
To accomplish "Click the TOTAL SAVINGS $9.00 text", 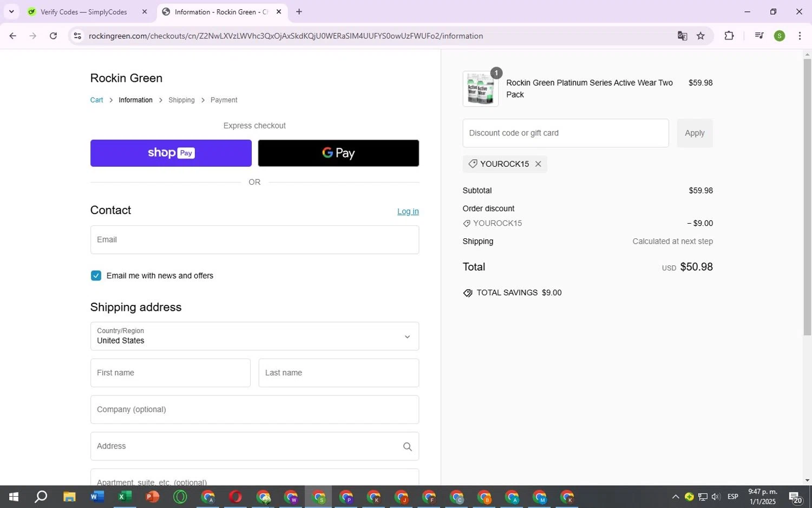I will (x=519, y=293).
